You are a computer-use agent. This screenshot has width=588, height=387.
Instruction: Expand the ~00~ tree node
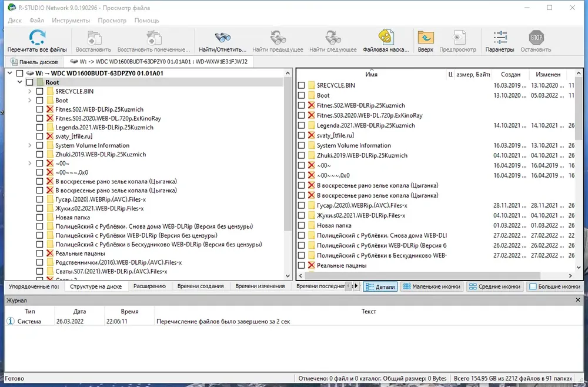point(29,163)
